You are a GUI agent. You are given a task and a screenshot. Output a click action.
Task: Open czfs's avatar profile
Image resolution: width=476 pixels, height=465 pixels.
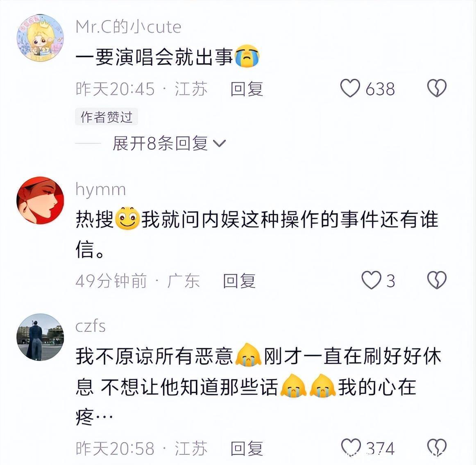coord(40,337)
